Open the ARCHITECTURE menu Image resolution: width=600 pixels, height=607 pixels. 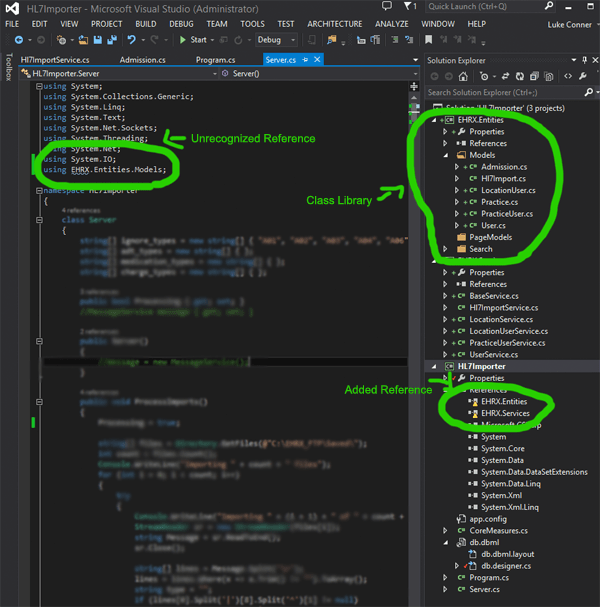(334, 24)
